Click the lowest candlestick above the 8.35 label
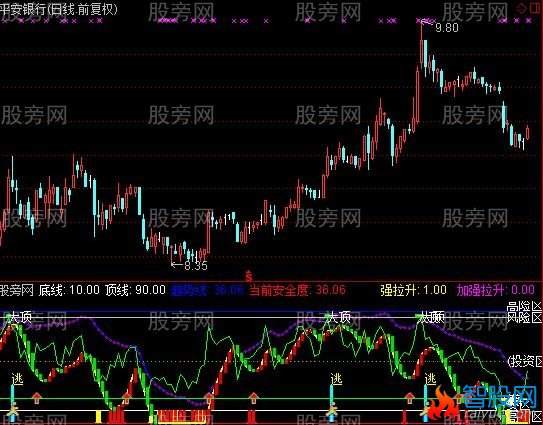 [x=171, y=254]
